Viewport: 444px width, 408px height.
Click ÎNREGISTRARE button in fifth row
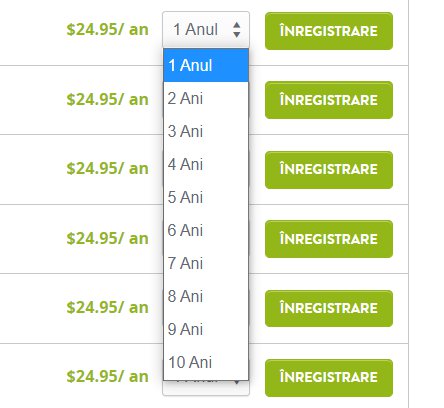click(x=329, y=308)
